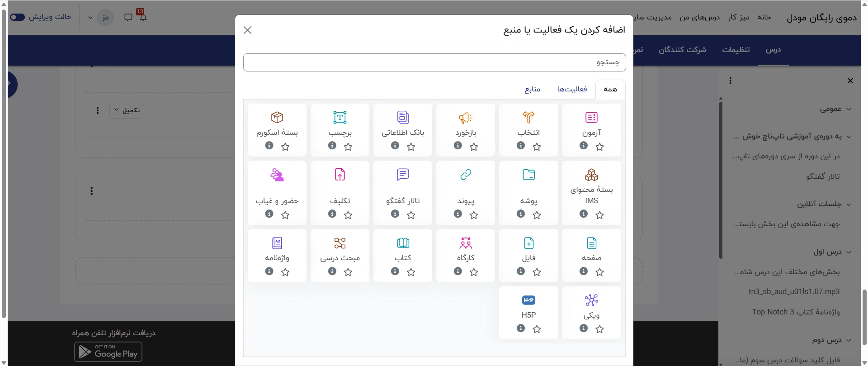Switch to the فعالیت‌ها tab
The width and height of the screenshot is (868, 366).
click(x=572, y=89)
